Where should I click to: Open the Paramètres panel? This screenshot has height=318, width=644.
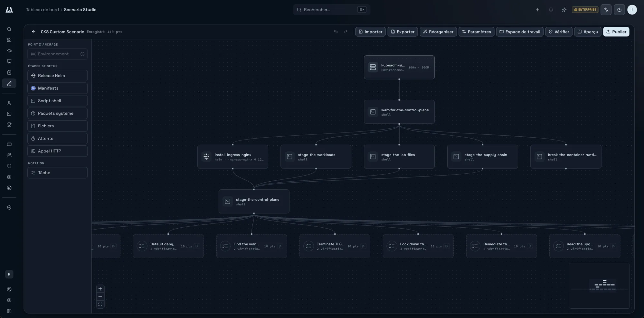pos(476,32)
